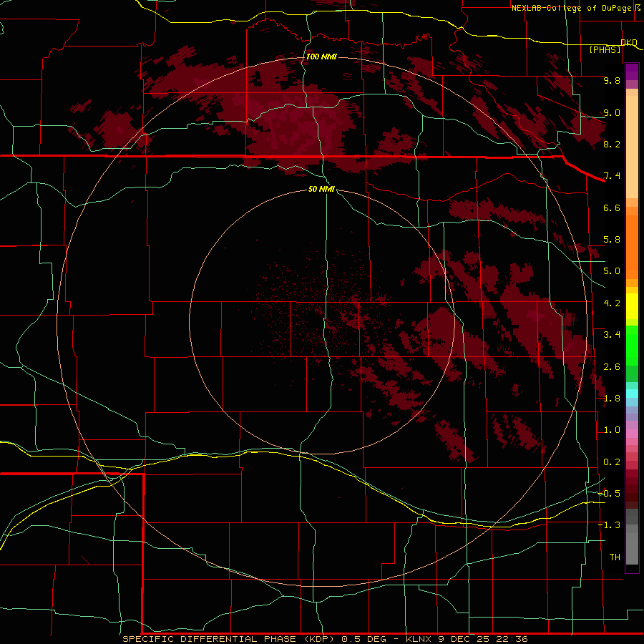Click the KLNX radar site identifier in caption
Image resolution: width=644 pixels, height=644 pixels.
point(419,639)
